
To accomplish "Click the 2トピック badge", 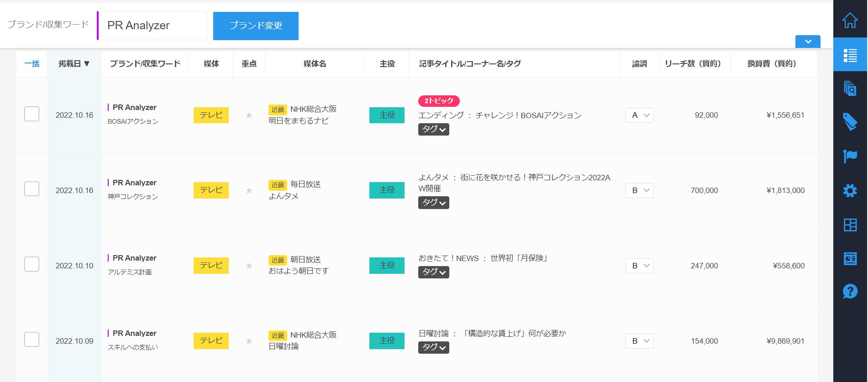I will tap(438, 101).
